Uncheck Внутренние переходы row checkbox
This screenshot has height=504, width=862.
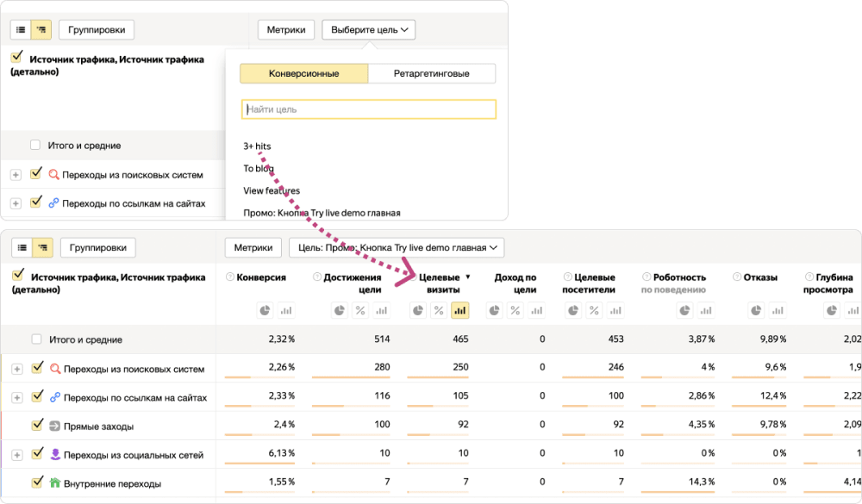(x=37, y=482)
